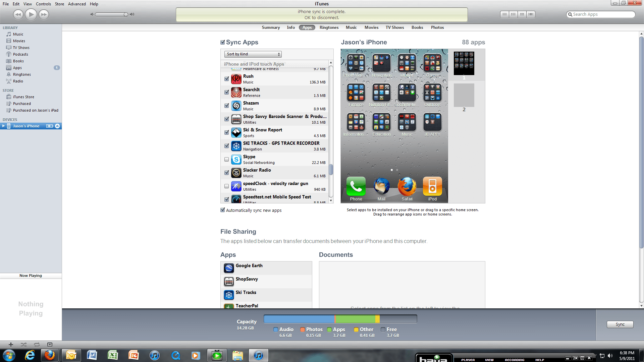
Task: Toggle Automatically sync new apps checkbox
Action: 222,210
